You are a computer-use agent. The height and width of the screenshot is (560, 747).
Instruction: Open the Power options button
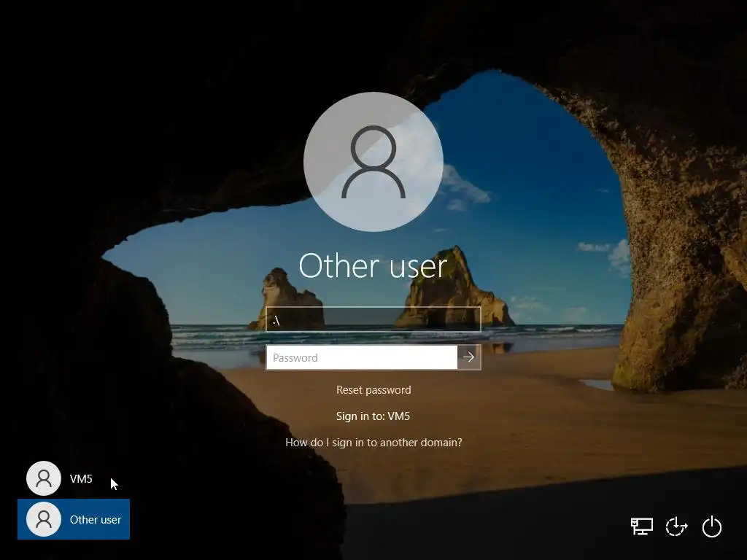[712, 526]
